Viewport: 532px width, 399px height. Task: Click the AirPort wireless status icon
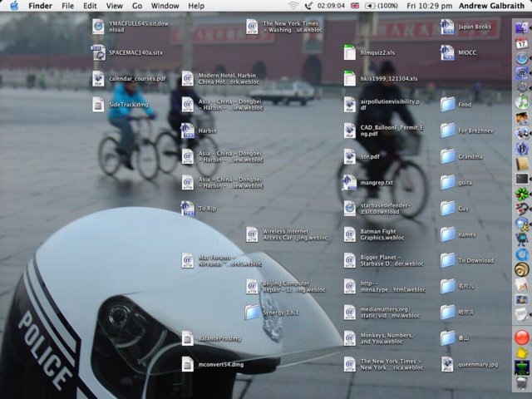tap(293, 6)
